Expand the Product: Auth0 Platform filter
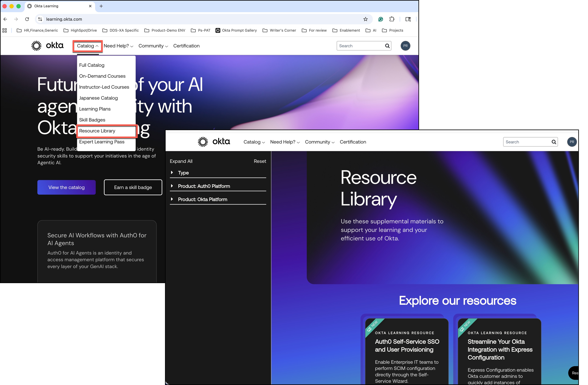588x385 pixels. pos(218,186)
